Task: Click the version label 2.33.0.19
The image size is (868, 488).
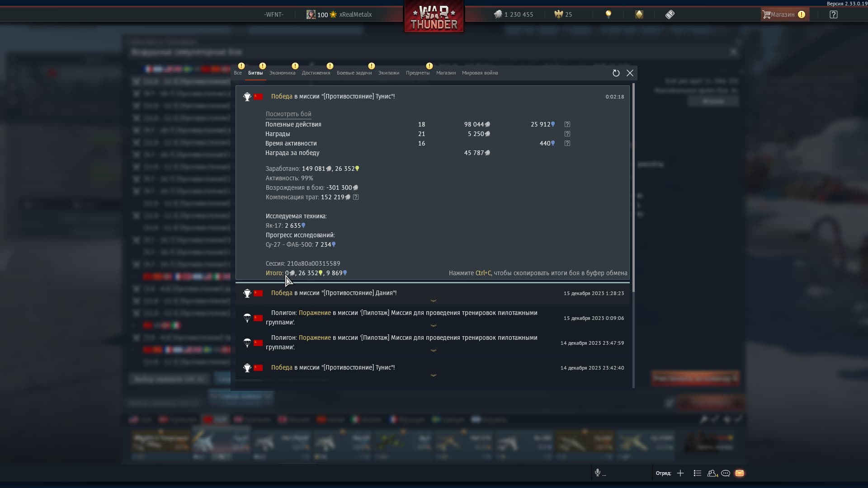Action: coord(847,4)
